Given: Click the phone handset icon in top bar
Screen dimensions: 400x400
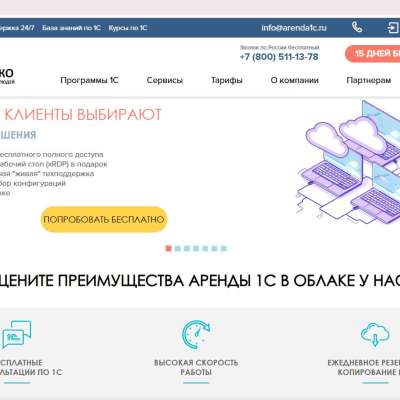Looking at the screenshot, I should (x=357, y=27).
